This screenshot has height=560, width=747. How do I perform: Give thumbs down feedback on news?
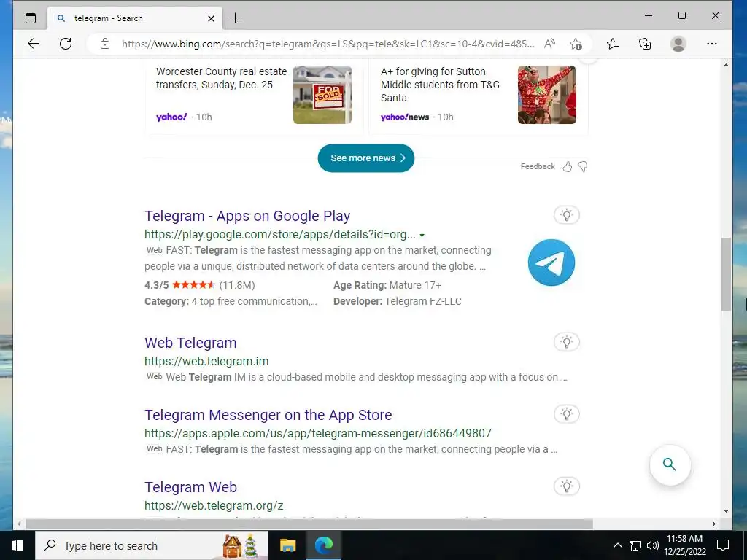pyautogui.click(x=583, y=166)
